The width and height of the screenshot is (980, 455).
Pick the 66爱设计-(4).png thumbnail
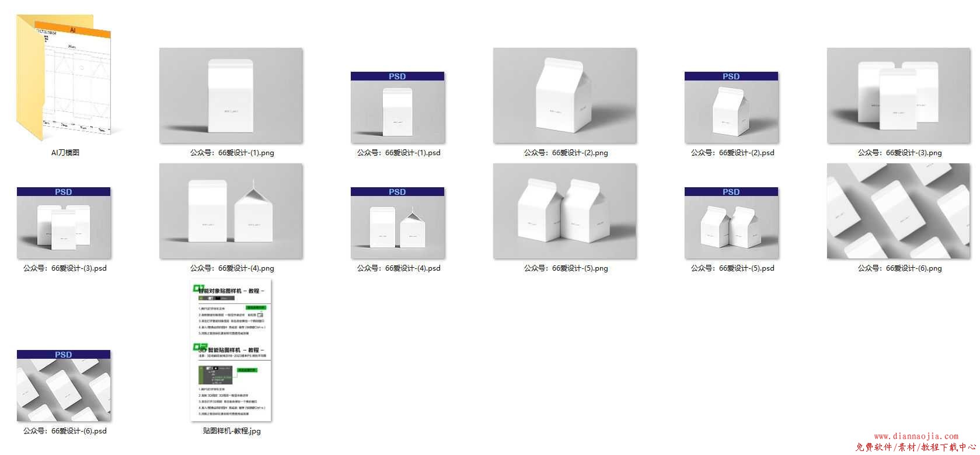pos(231,211)
